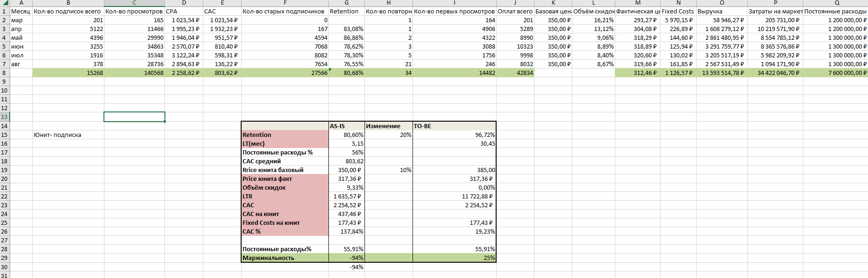Click TO-BE LTR 11 722,88 ₽
This screenshot has width=868, height=278.
pyautogui.click(x=455, y=196)
